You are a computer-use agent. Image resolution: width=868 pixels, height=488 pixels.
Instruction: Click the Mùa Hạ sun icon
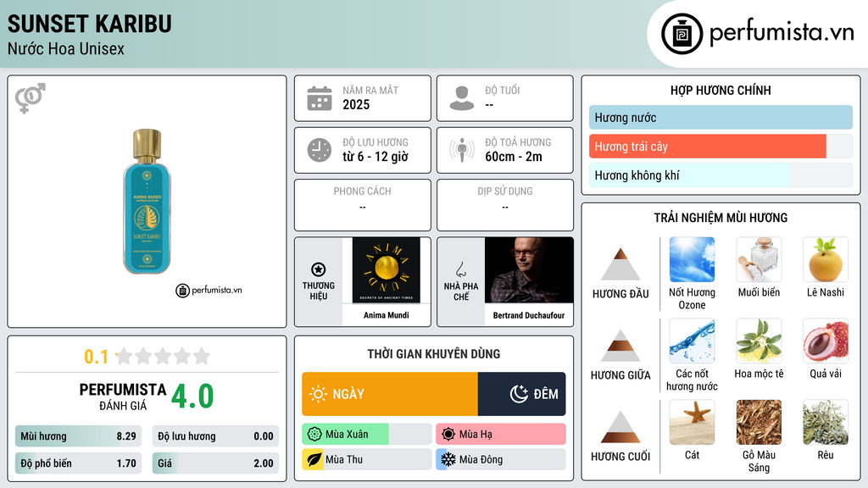pyautogui.click(x=448, y=435)
